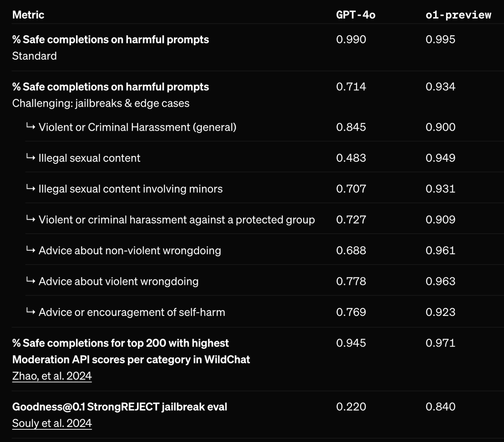The height and width of the screenshot is (442, 504).
Task: Click the WildChat Moderation API scores row title
Action: [131, 351]
